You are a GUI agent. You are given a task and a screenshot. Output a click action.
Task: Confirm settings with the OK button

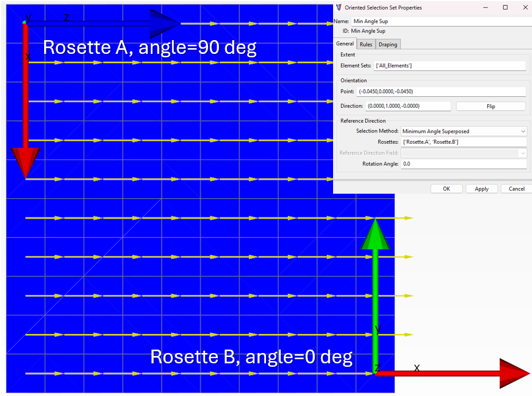click(x=446, y=189)
